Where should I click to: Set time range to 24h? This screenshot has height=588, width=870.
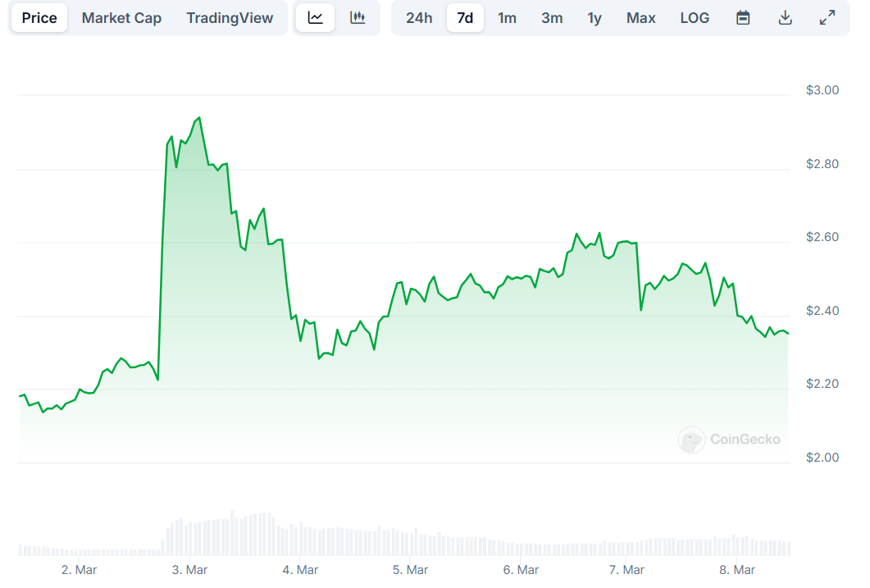(419, 18)
